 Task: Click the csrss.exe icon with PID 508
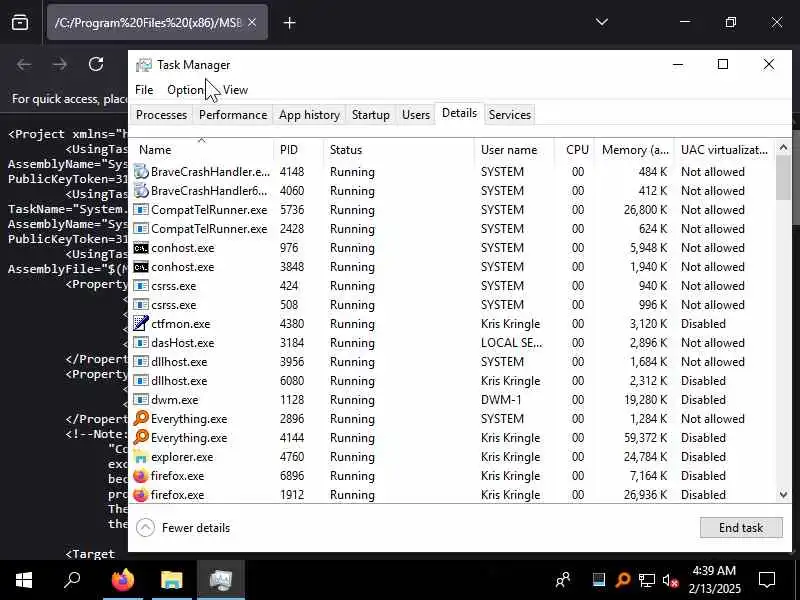point(141,305)
